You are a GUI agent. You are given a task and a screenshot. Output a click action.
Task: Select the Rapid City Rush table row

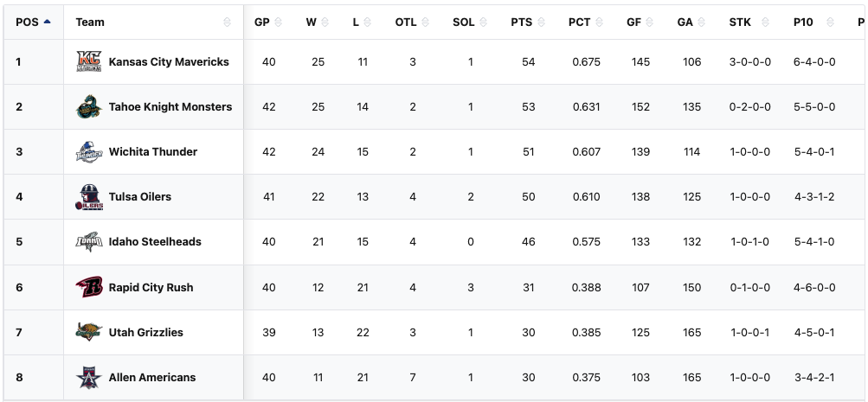433,287
